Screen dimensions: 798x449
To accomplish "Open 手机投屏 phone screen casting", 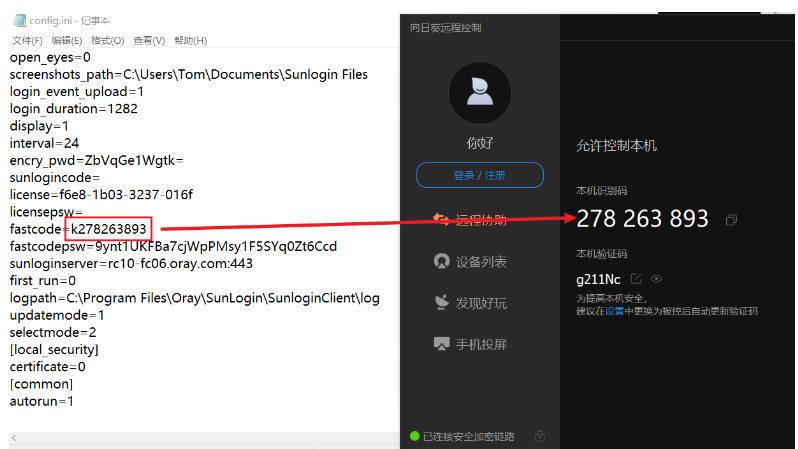I will [470, 344].
